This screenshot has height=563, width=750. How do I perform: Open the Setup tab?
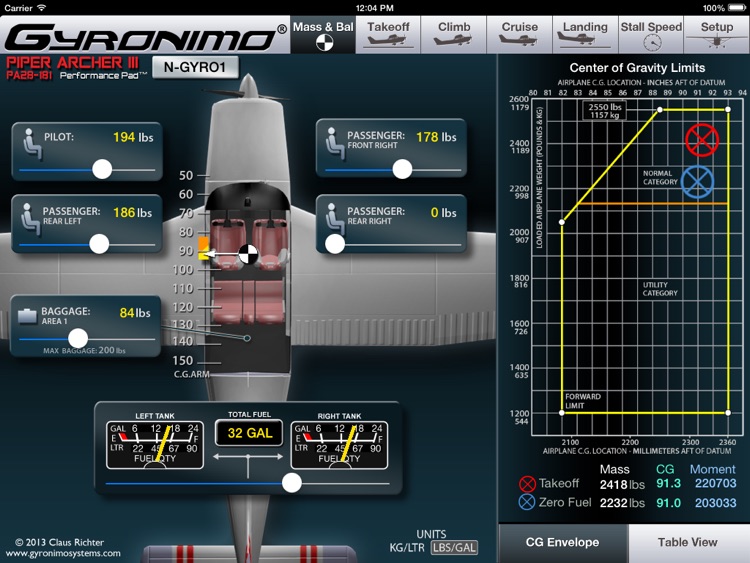click(717, 35)
